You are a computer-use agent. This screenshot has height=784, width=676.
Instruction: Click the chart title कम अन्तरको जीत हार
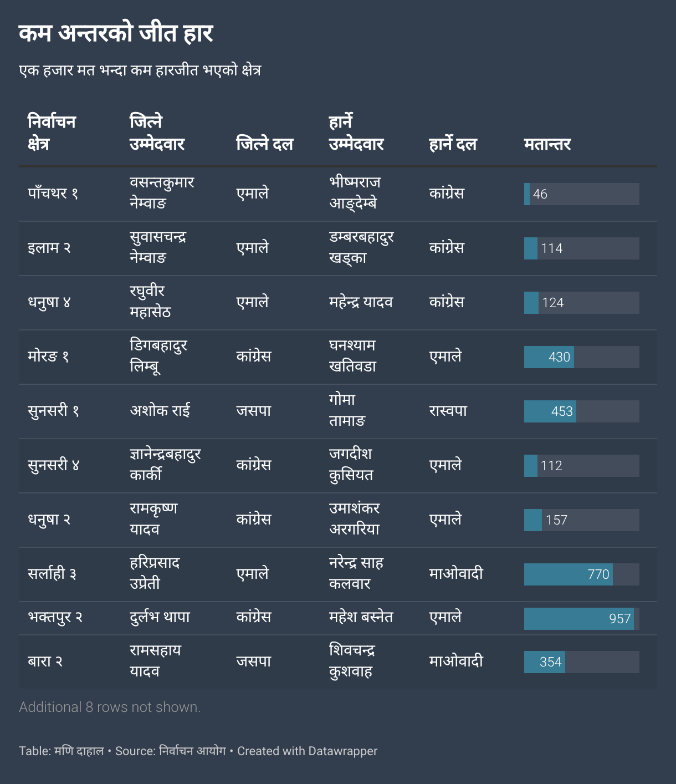point(116,33)
